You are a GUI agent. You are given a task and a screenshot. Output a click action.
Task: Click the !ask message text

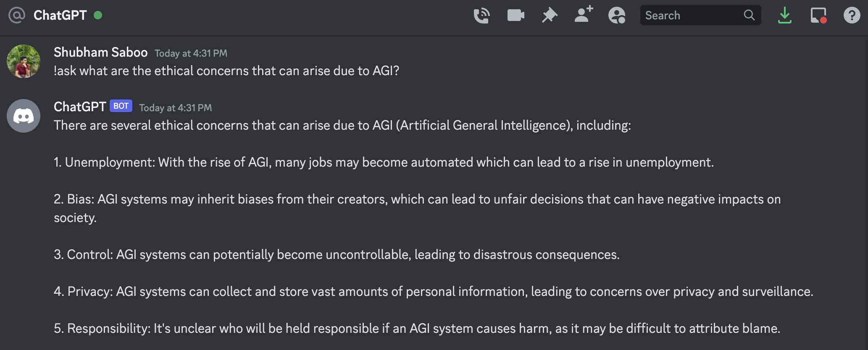click(226, 71)
